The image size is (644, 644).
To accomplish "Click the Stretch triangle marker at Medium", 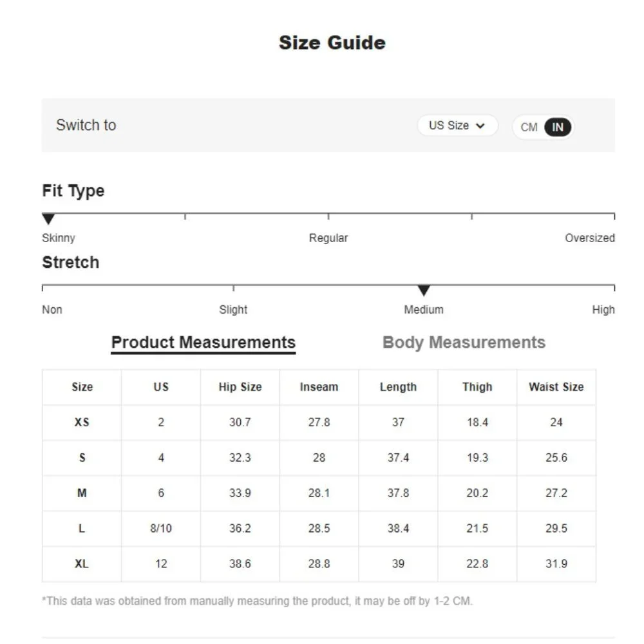I will point(423,291).
